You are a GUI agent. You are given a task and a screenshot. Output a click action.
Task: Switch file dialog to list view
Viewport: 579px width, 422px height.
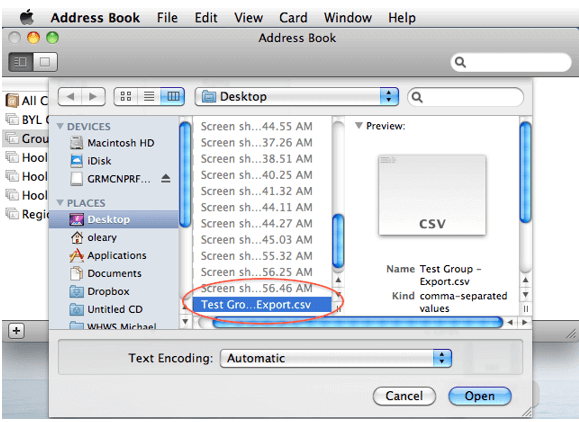point(149,97)
